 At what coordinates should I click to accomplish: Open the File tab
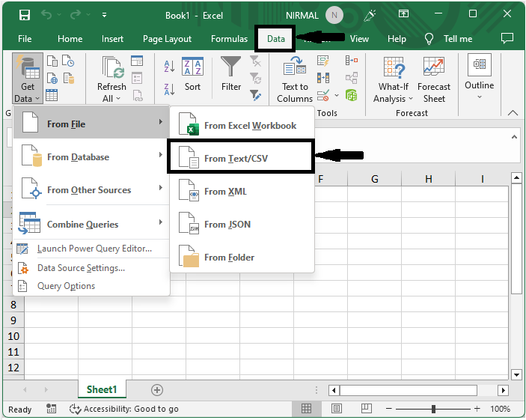click(25, 39)
